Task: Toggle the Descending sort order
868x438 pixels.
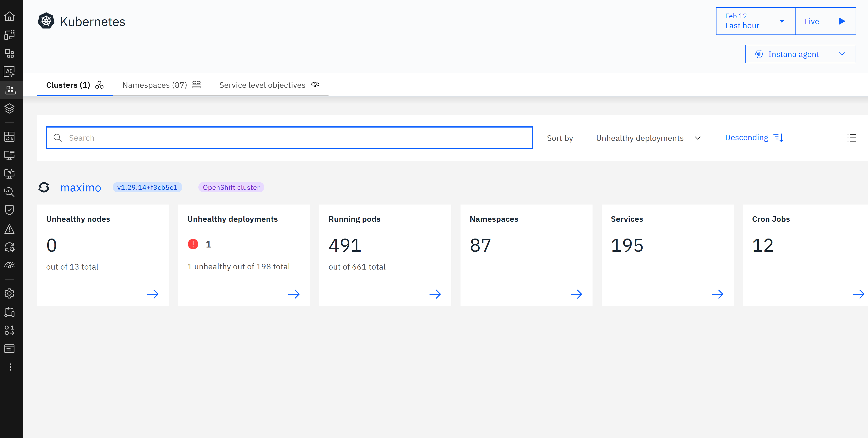Action: [x=754, y=138]
